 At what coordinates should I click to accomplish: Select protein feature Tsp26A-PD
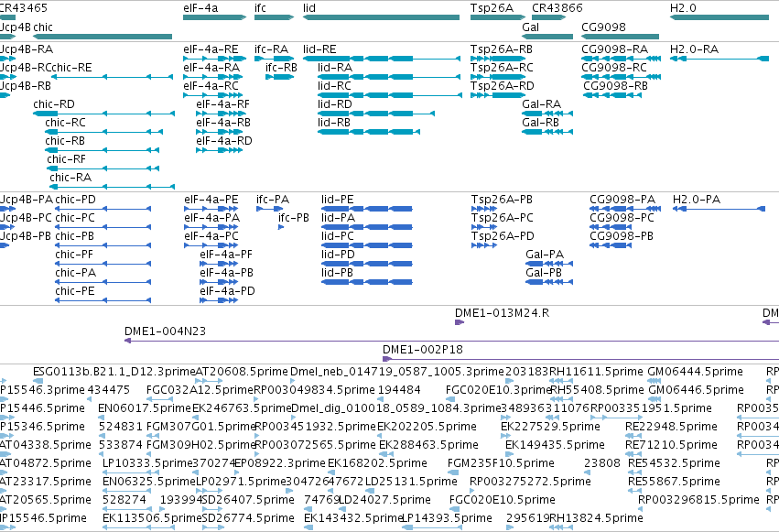(x=484, y=246)
